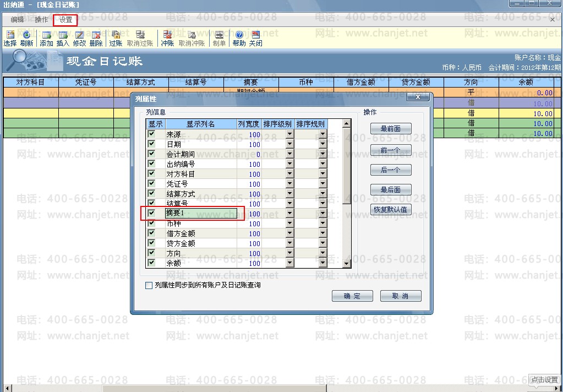563x392 pixels.
Task: Click the 取消冲账 icon
Action: tap(192, 39)
